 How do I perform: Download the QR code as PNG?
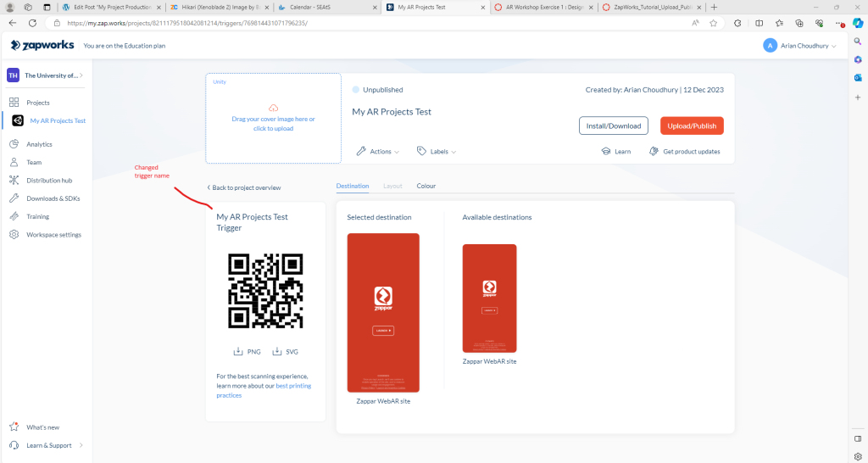[246, 351]
